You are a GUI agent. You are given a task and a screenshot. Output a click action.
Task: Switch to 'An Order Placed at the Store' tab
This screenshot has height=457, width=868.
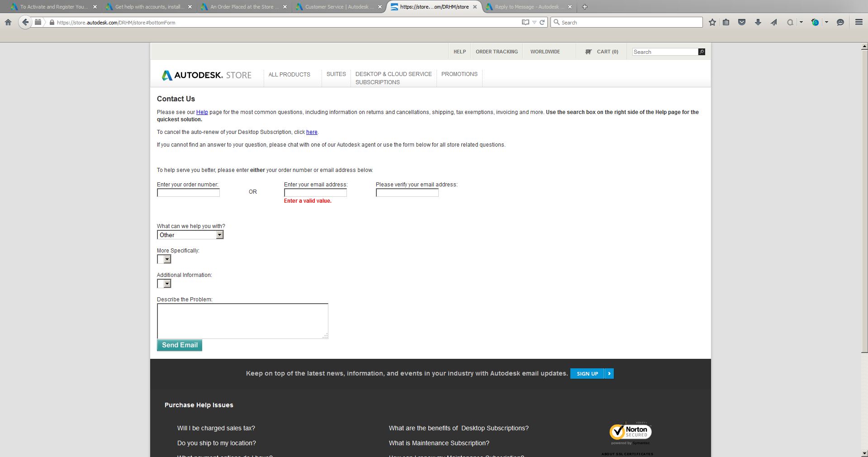tap(243, 7)
